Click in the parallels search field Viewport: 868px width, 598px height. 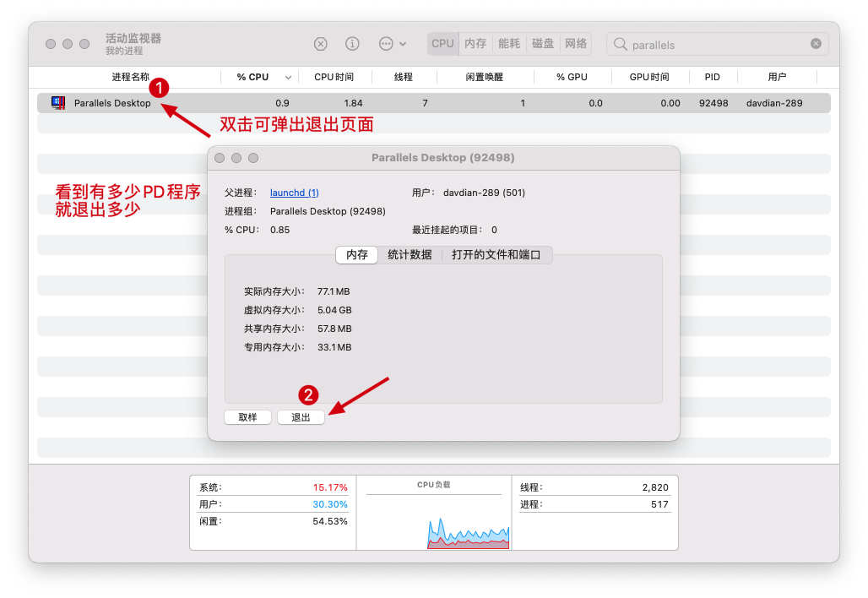click(718, 45)
